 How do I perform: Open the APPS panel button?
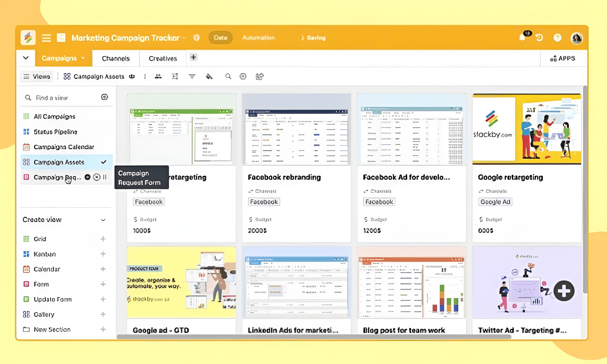[562, 58]
